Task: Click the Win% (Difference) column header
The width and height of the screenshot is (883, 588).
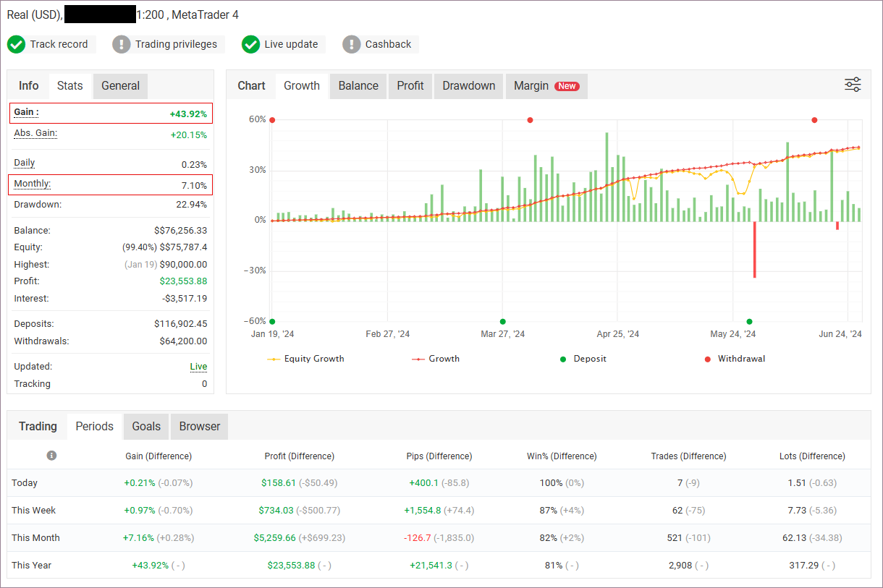Action: (x=562, y=456)
